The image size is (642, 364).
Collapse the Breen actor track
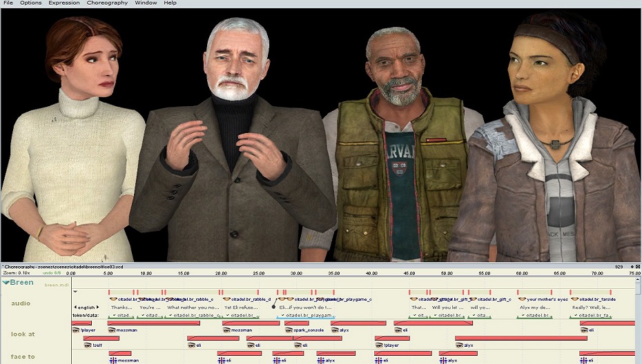click(x=7, y=283)
